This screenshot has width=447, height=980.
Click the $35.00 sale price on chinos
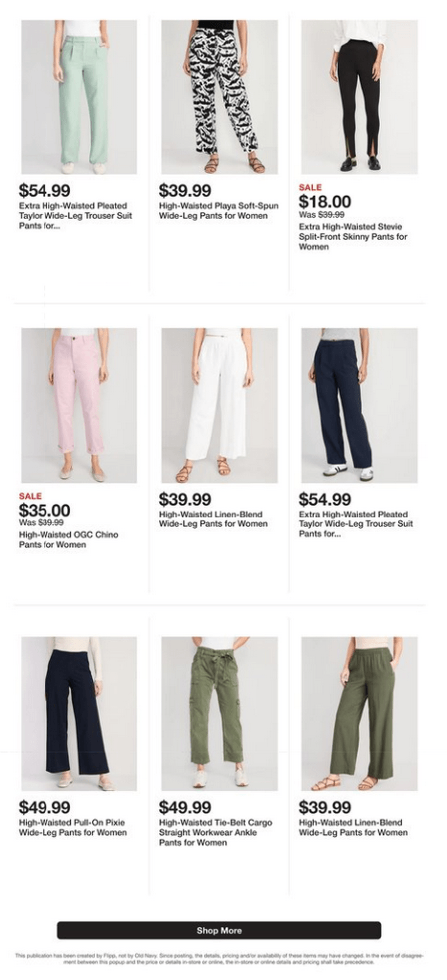(45, 510)
